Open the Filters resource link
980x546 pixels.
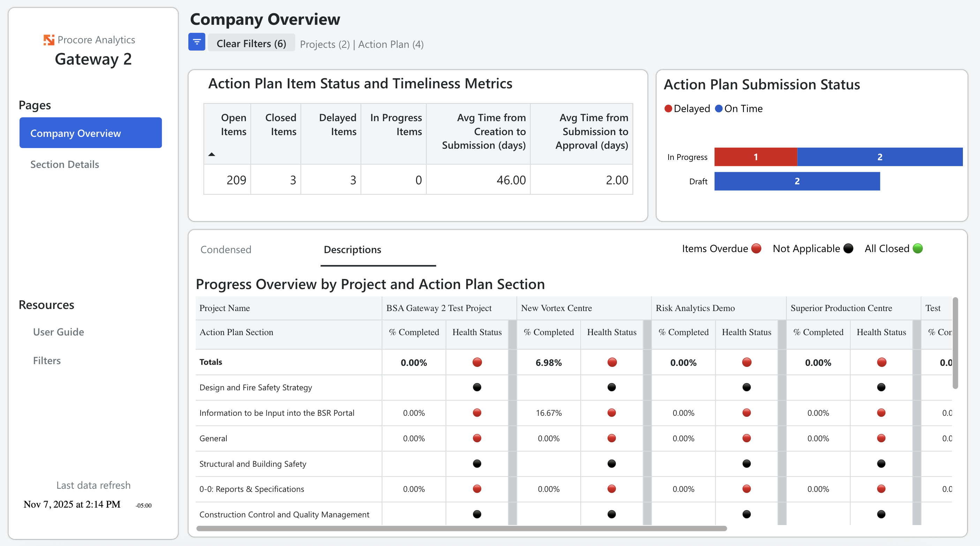coord(46,360)
